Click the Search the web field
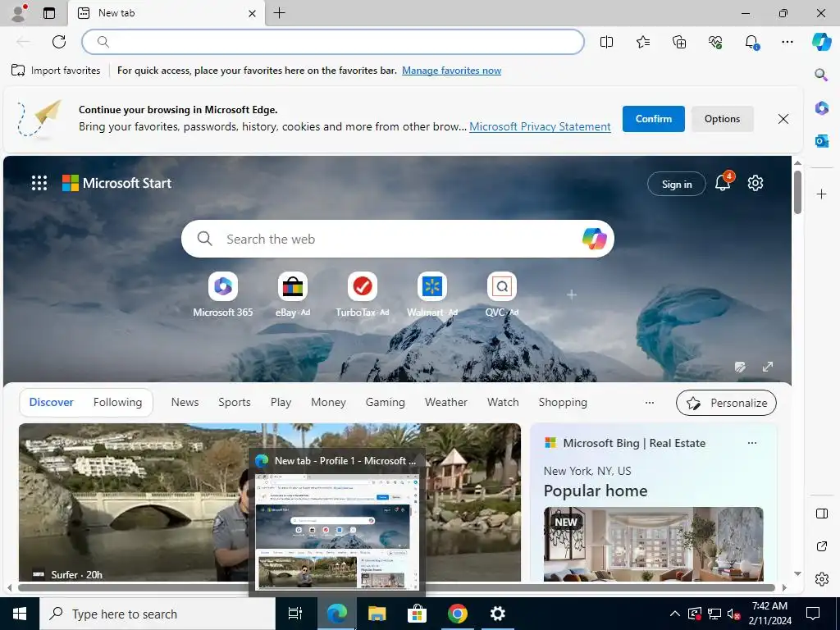The width and height of the screenshot is (840, 630). pos(398,239)
